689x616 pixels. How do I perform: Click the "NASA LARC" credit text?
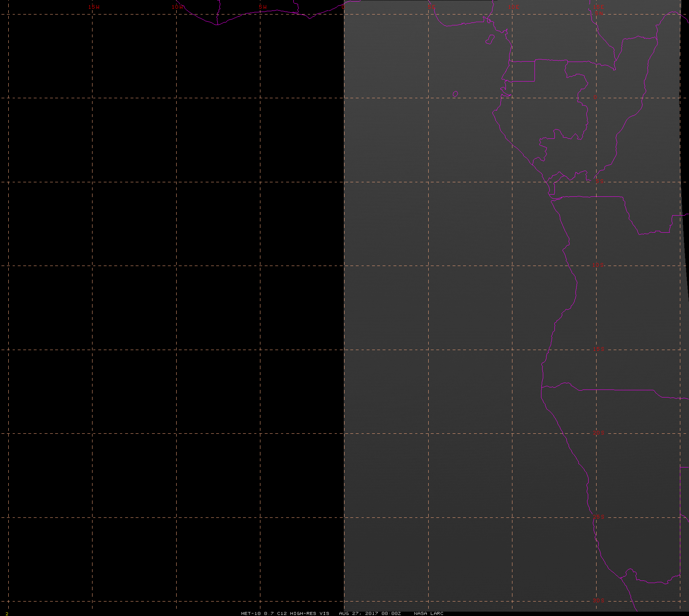[429, 613]
